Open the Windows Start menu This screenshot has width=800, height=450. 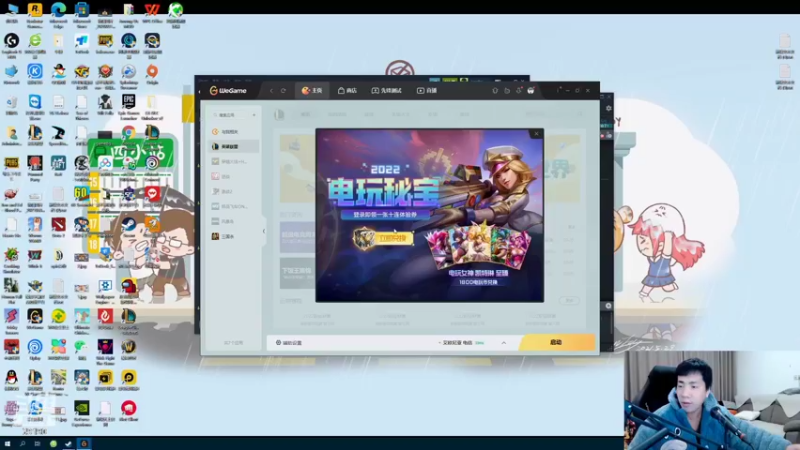tap(7, 444)
